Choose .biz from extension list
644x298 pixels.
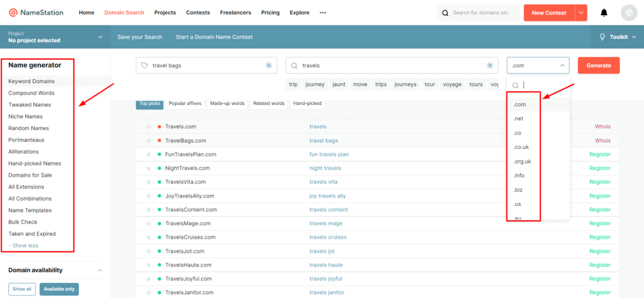tap(538, 190)
